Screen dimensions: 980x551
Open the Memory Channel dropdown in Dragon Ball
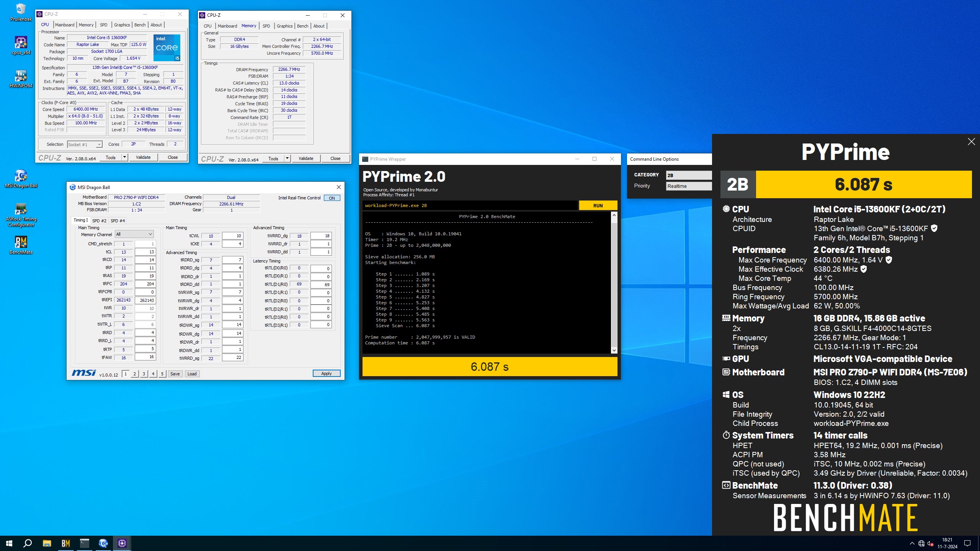tap(134, 234)
